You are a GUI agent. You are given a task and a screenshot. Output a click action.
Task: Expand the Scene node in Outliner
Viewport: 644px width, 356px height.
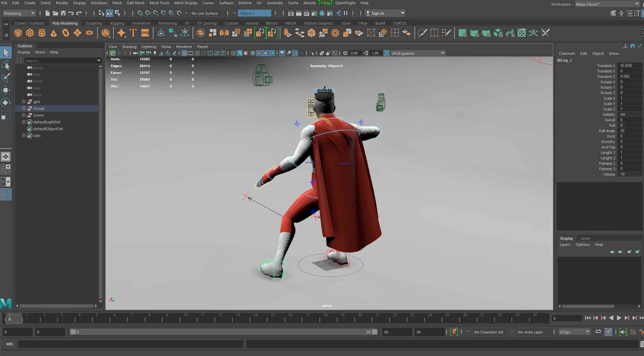(x=24, y=115)
